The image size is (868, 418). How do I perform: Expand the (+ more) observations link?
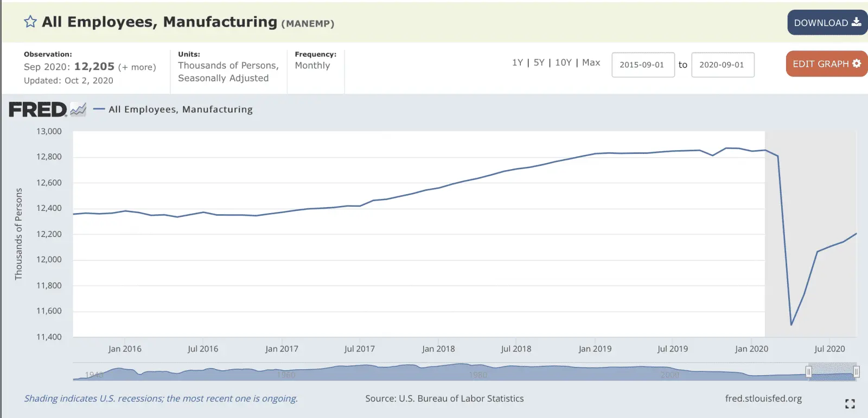137,67
